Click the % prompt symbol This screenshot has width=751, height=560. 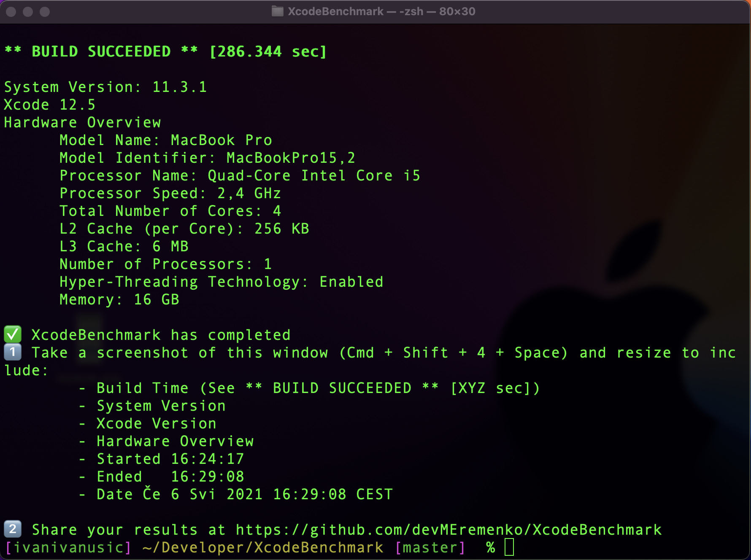(x=490, y=547)
